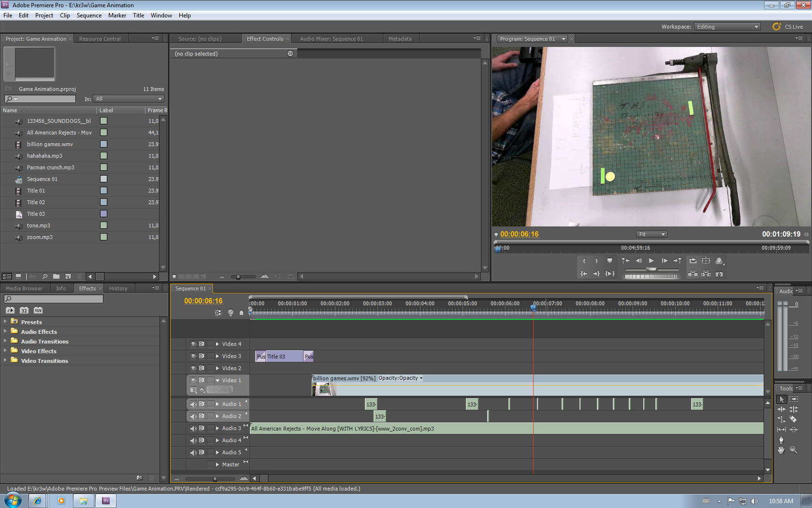Select the Razor tool

794,419
